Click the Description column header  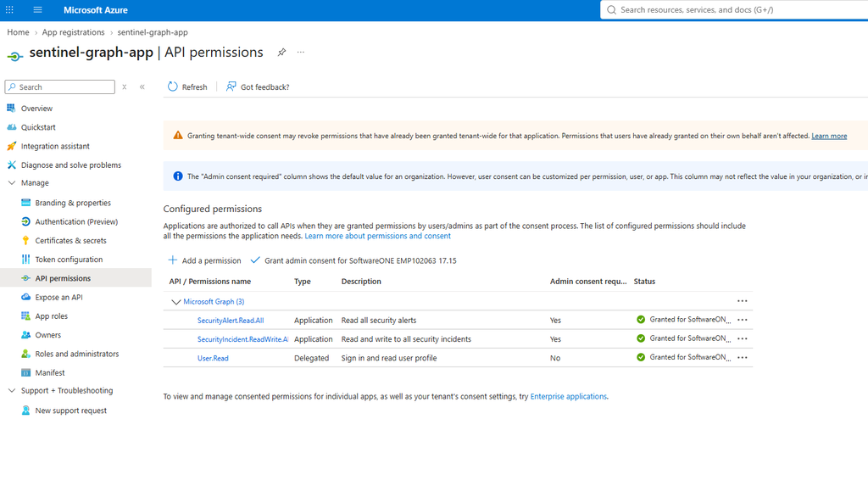tap(361, 282)
